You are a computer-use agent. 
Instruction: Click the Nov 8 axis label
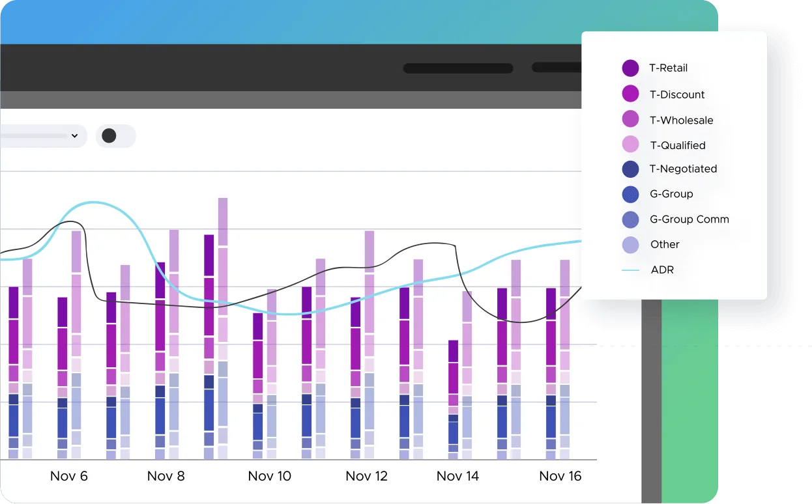[x=166, y=476]
